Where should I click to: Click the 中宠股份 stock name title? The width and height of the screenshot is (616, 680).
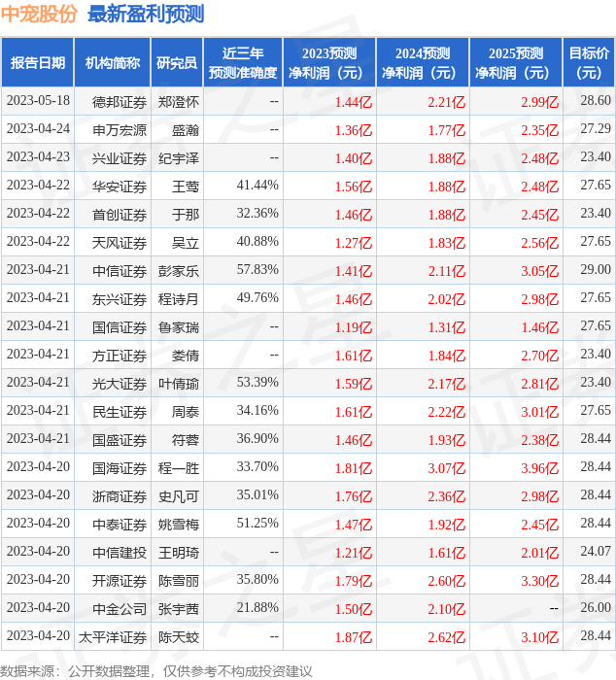41,15
